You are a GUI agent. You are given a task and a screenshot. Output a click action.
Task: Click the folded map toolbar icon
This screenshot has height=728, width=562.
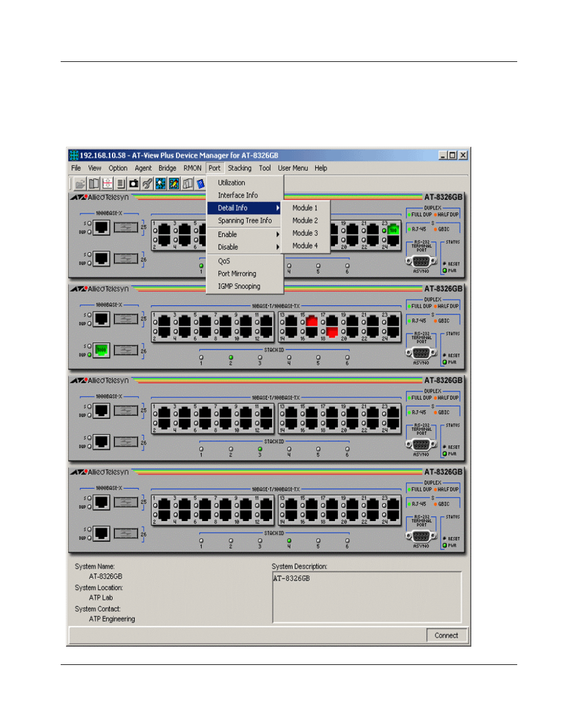coord(187,183)
